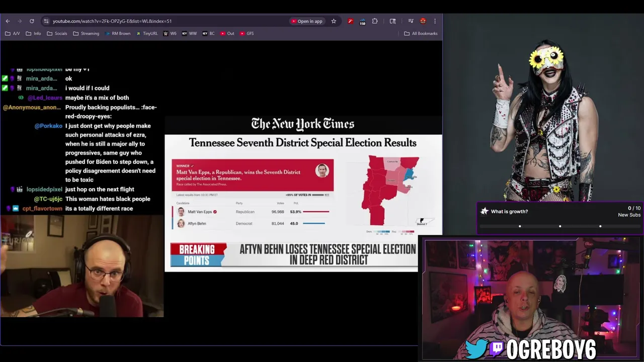Open the TinyURL bookmark

146,34
